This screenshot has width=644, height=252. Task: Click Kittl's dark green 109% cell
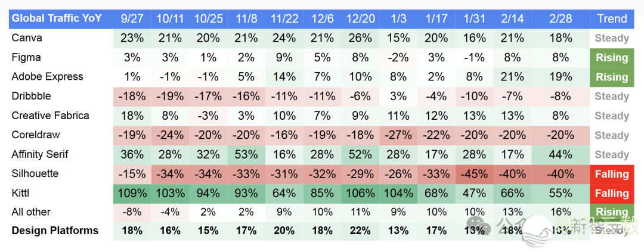(132, 194)
